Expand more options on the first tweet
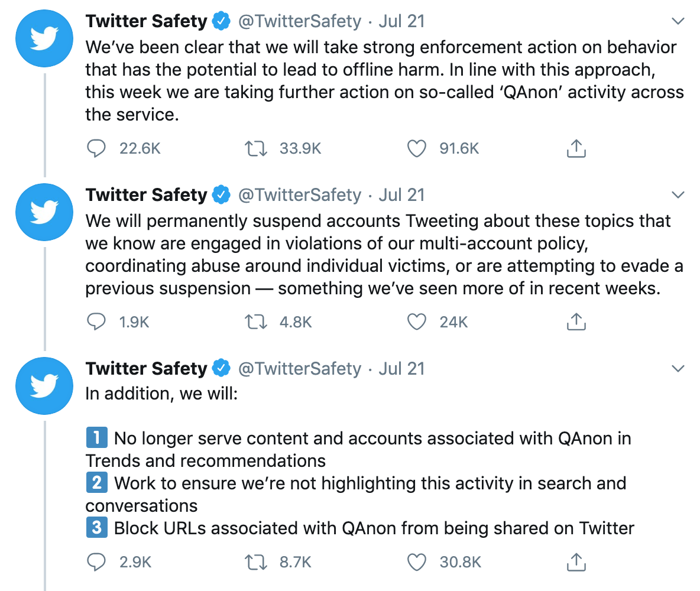 click(678, 20)
